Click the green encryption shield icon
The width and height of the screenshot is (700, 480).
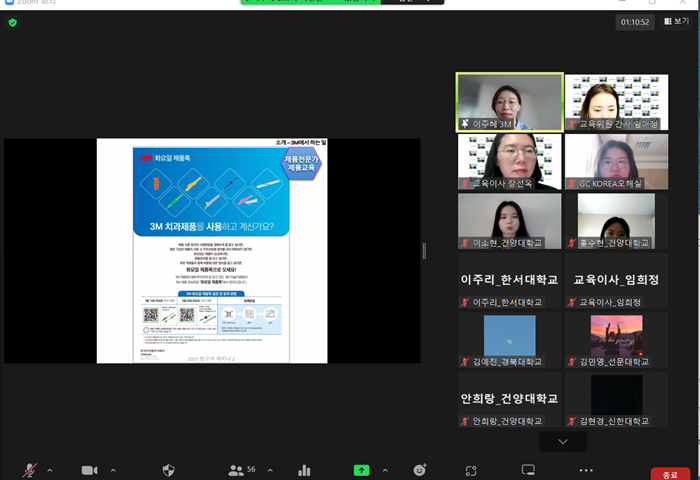[x=12, y=22]
